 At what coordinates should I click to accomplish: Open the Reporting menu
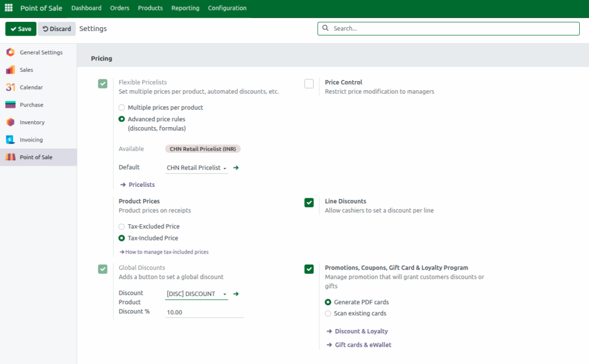185,8
